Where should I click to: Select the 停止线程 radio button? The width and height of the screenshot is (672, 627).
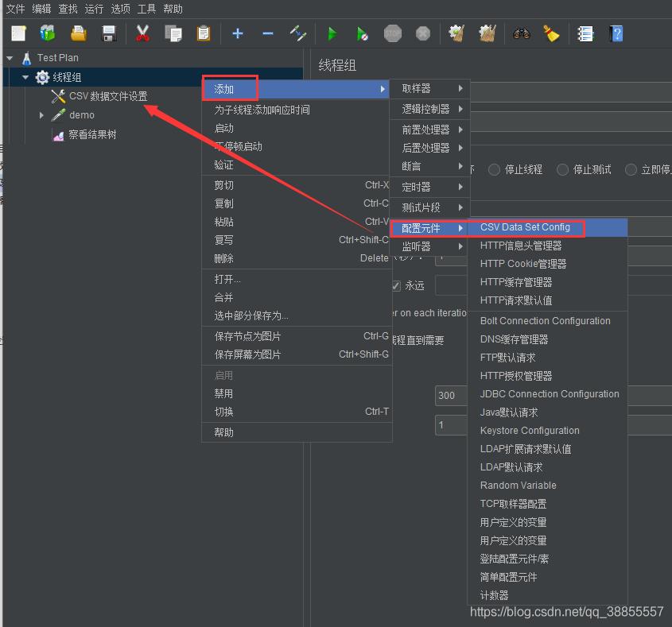(x=494, y=169)
